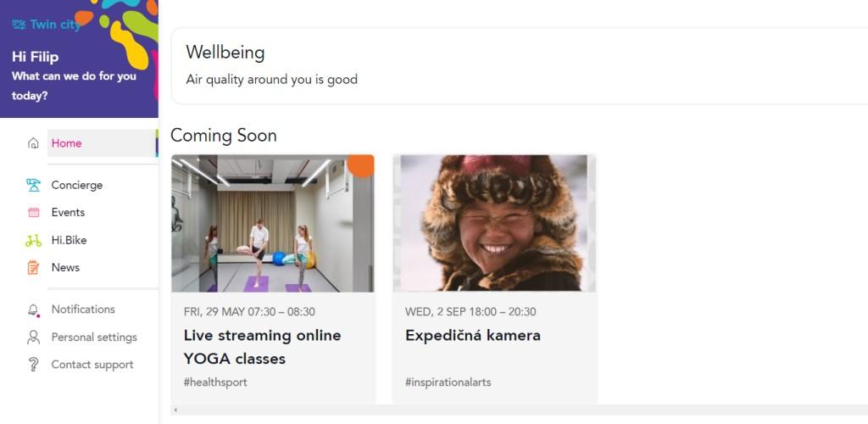The width and height of the screenshot is (868, 424).
Task: Click the horizontal scrollbar left arrow
Action: (175, 410)
